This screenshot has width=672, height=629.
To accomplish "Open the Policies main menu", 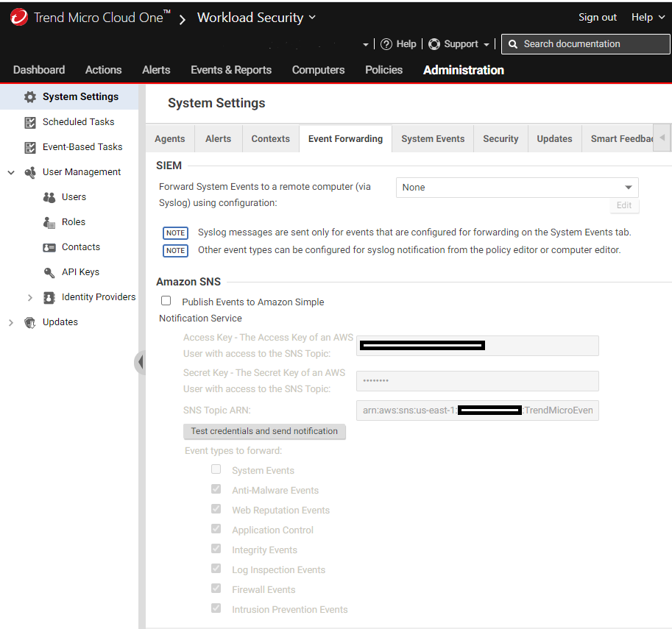I will pos(383,70).
